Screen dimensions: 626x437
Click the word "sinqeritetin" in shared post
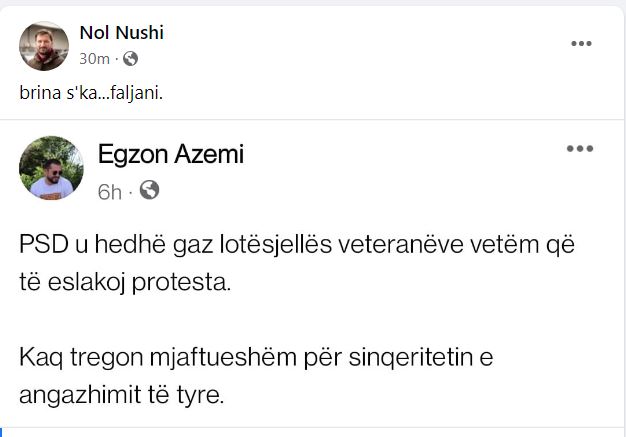point(422,356)
